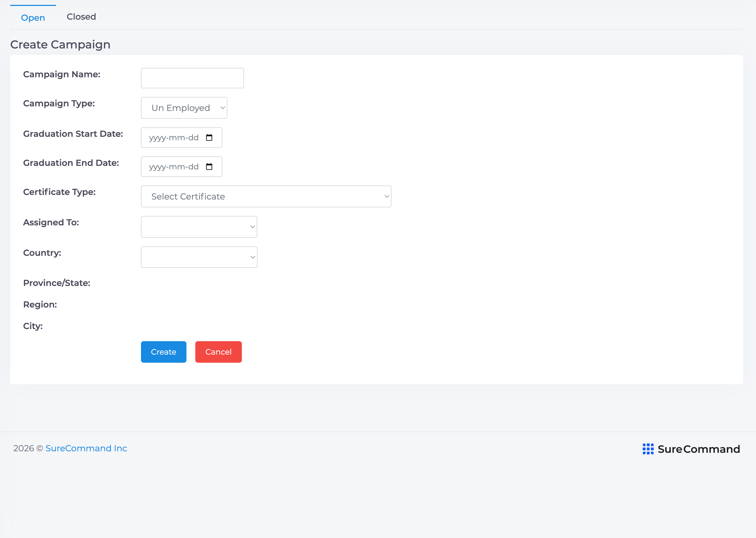Screen dimensions: 756x538
Task: Focus the Campaign Name text field
Action: point(192,78)
